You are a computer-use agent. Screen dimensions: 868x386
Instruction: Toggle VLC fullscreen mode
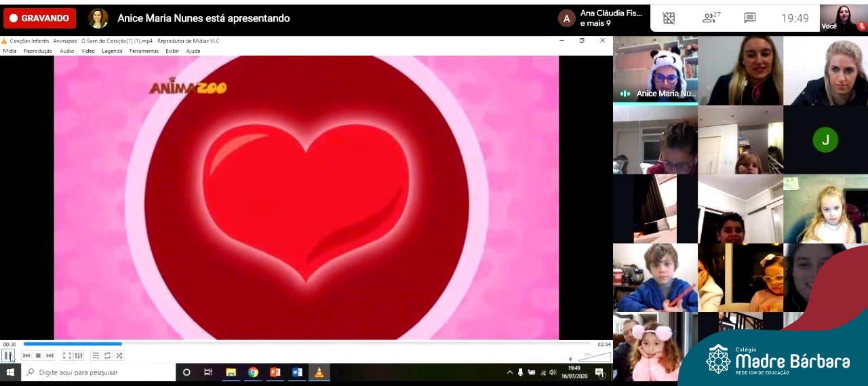click(67, 355)
